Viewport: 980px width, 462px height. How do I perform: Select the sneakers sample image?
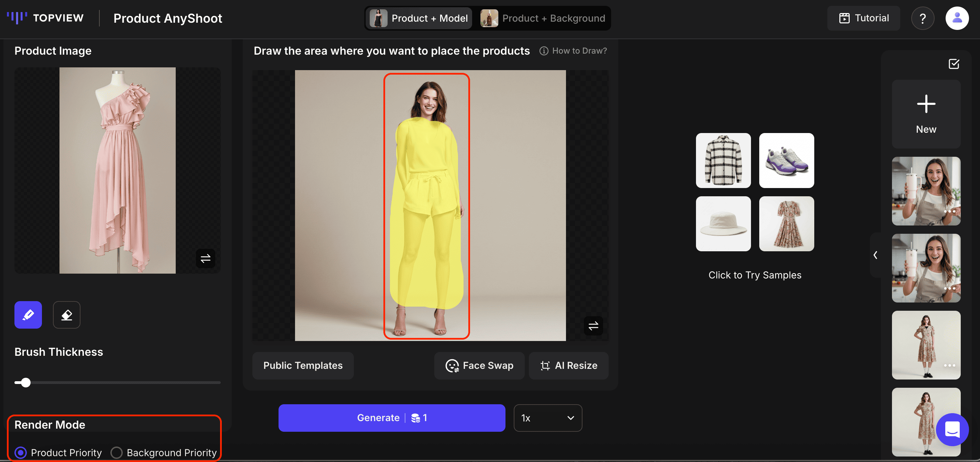[x=786, y=161]
